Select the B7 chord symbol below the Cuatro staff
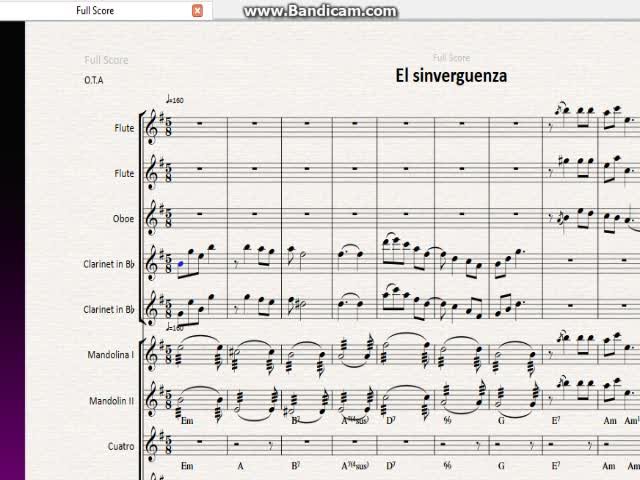The height and width of the screenshot is (480, 640). coord(296,466)
